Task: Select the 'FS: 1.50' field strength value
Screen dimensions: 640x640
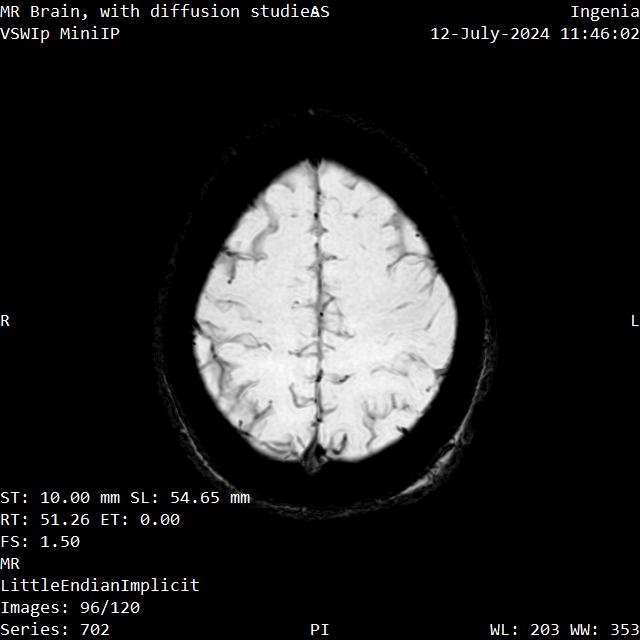Action: pyautogui.click(x=40, y=542)
